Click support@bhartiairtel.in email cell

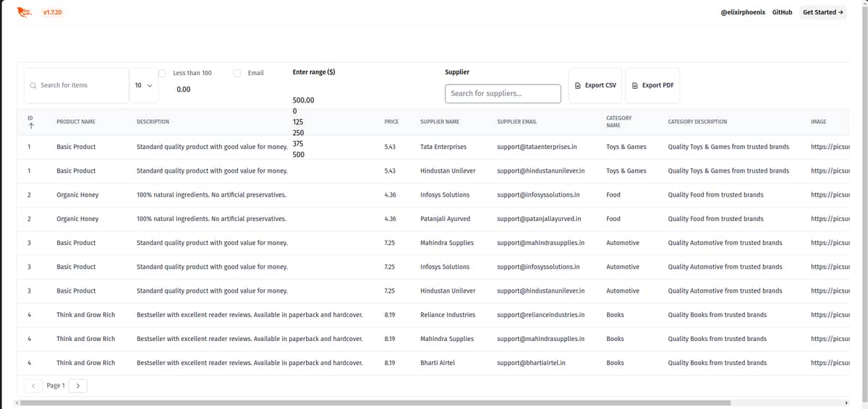tap(532, 363)
